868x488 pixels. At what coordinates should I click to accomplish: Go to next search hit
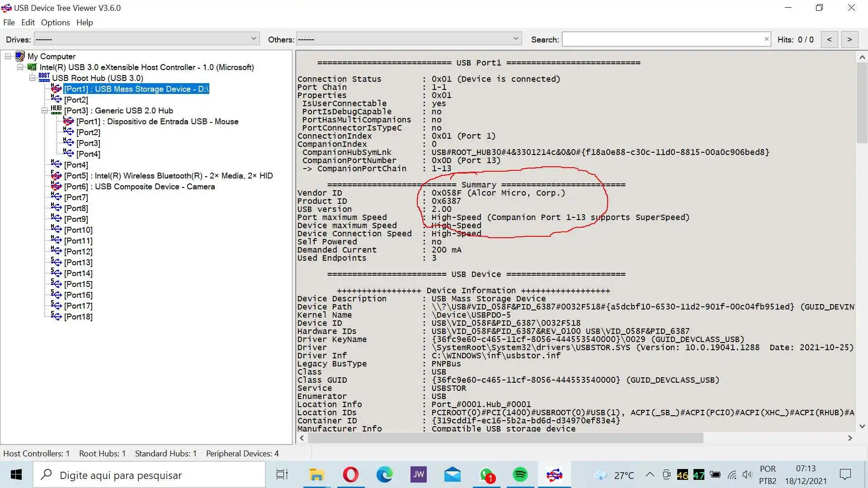pyautogui.click(x=849, y=39)
